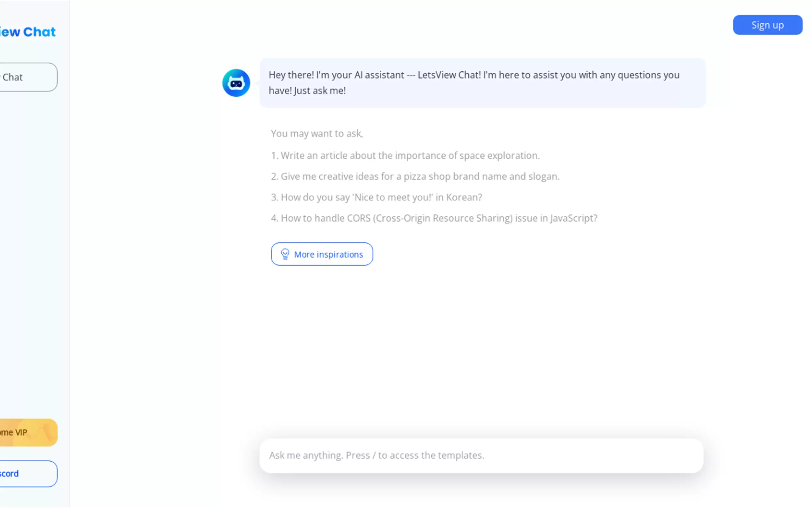This screenshot has height=508, width=812.
Task: Click the LetsView Chat logo
Action: (28, 32)
